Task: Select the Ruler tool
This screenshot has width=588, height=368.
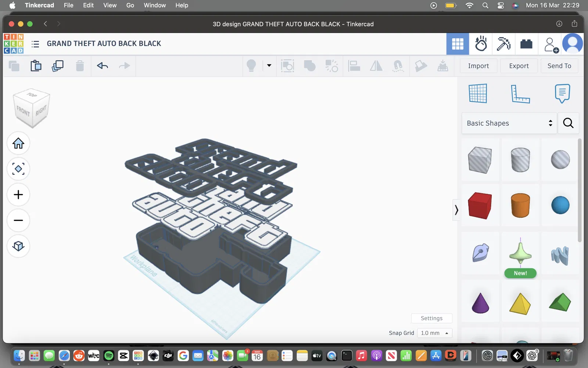Action: tap(520, 93)
